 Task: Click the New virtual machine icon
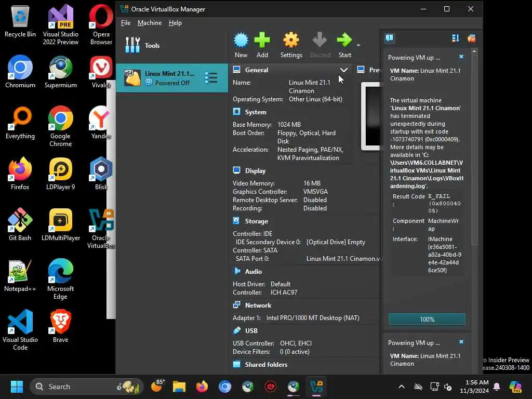[241, 45]
